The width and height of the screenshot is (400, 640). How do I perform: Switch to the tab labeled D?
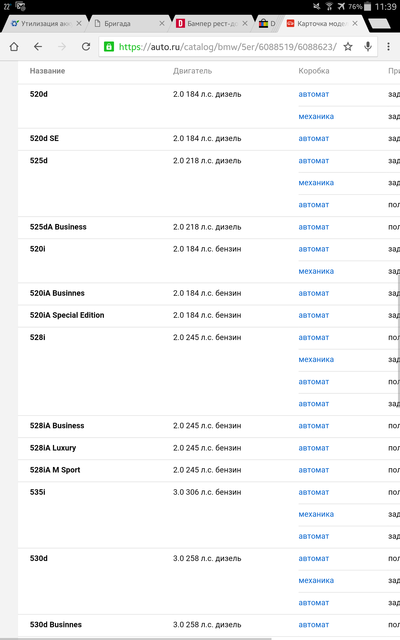267,24
